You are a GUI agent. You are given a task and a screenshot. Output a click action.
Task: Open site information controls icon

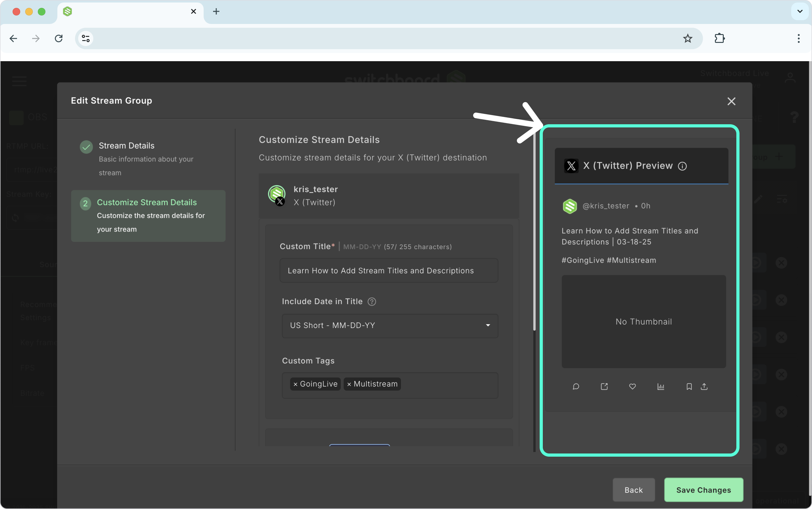pos(86,38)
